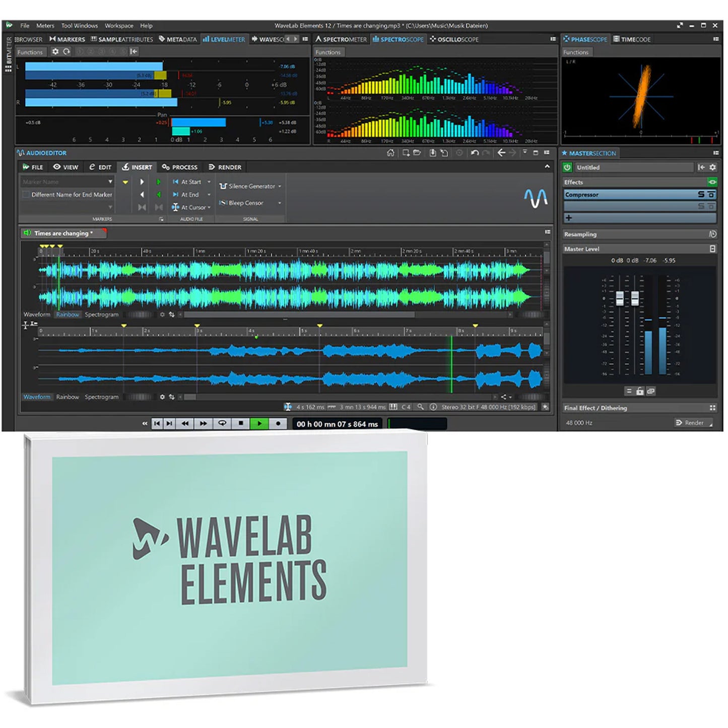Click the Undo arrow in the Audio Editor toolbar
The width and height of the screenshot is (728, 728).
click(x=474, y=153)
